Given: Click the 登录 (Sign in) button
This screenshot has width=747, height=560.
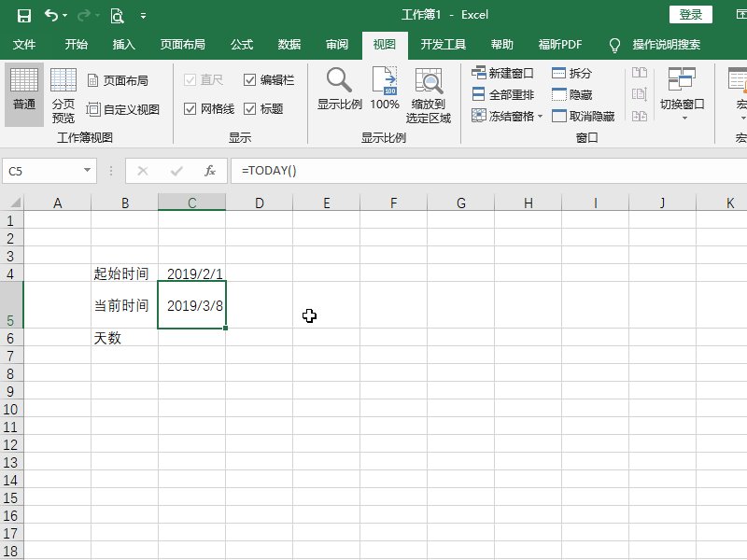Looking at the screenshot, I should tap(691, 15).
